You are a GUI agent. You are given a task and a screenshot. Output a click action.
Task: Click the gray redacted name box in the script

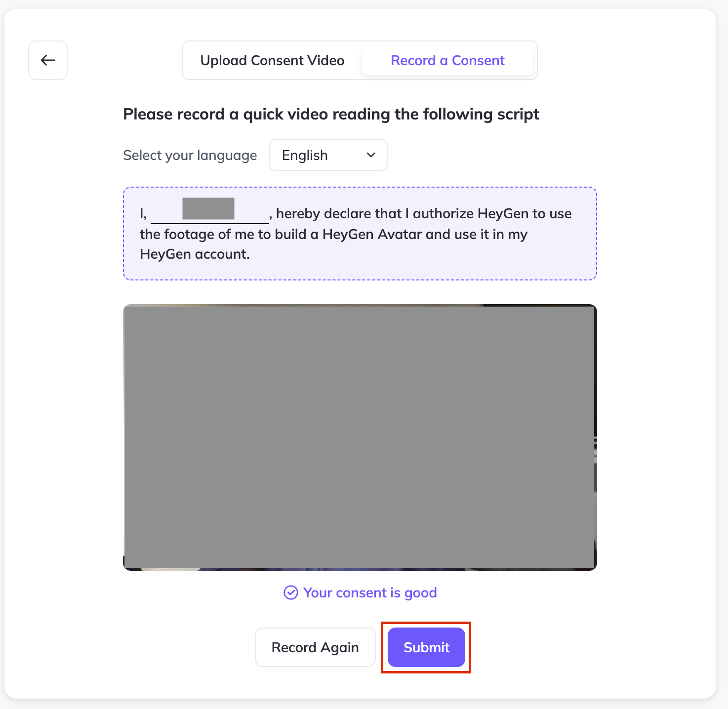(x=208, y=208)
